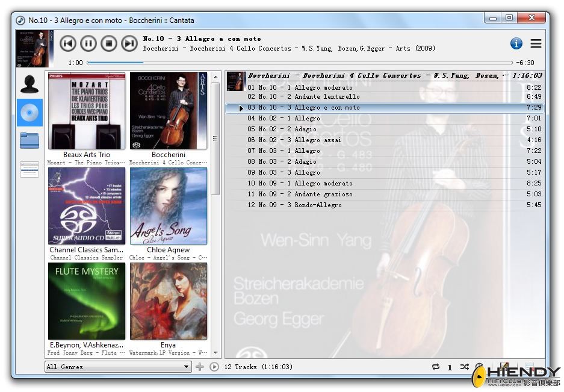Click the Enya artist label
Viewport: 564px width, 392px height.
169,344
